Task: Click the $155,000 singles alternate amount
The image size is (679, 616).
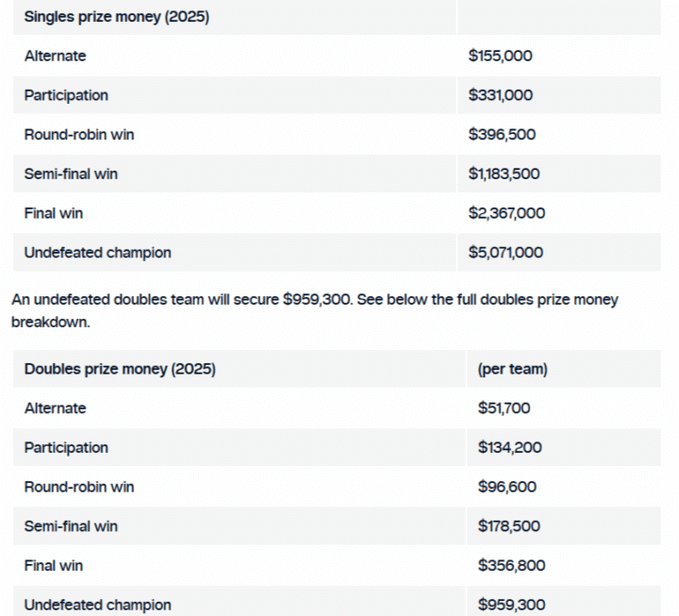Action: 500,56
